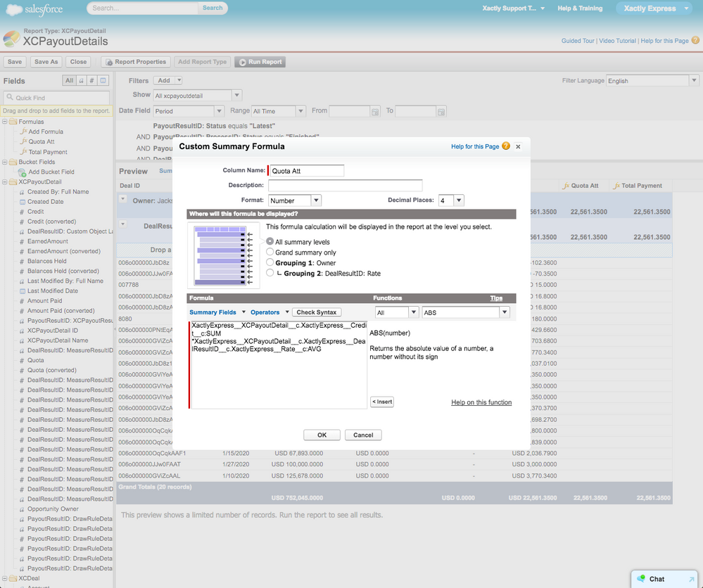Click the Save As button
703x588 pixels.
pos(46,62)
